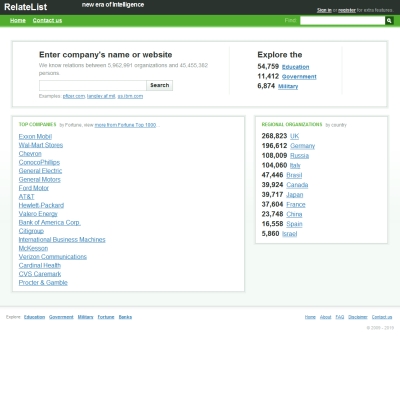This screenshot has height=400, width=400.
Task: Click footer Banks explore link
Action: pos(125,317)
